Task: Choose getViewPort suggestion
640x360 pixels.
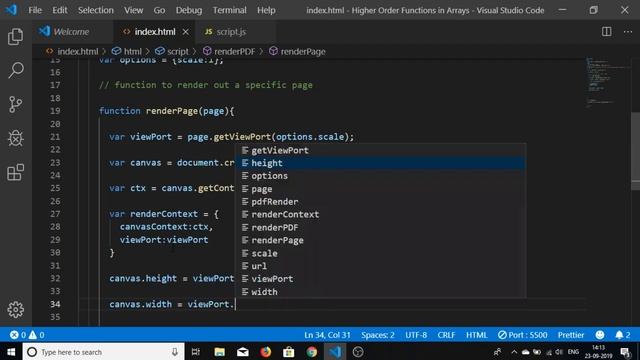Action: pos(381,150)
